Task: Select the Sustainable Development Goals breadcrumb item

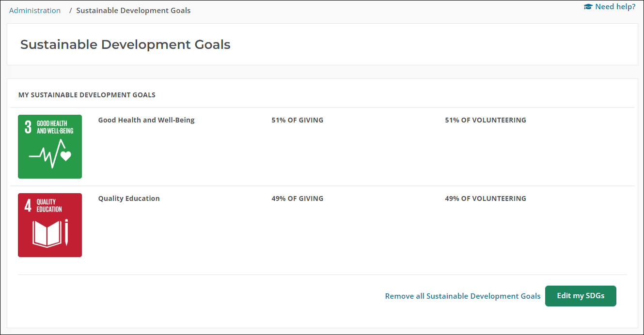Action: tap(133, 11)
